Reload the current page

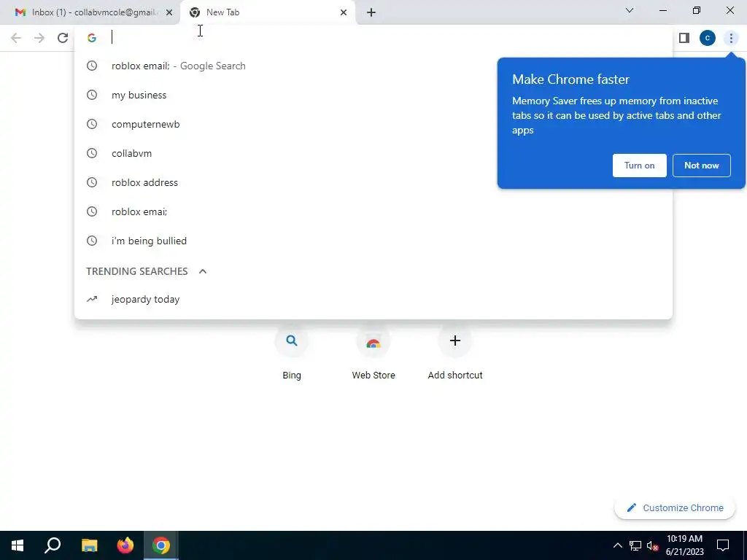63,38
